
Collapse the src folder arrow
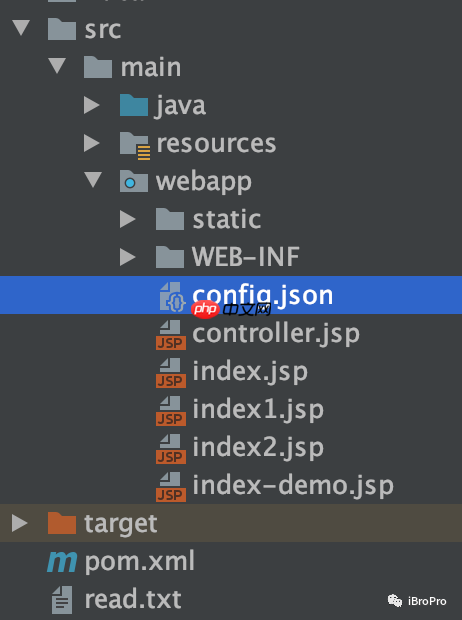point(21,28)
